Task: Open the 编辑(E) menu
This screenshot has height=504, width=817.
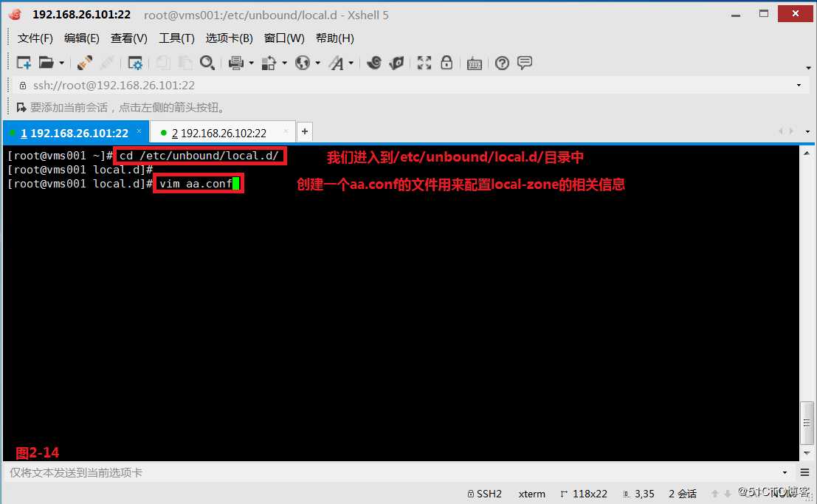Action: (81, 38)
